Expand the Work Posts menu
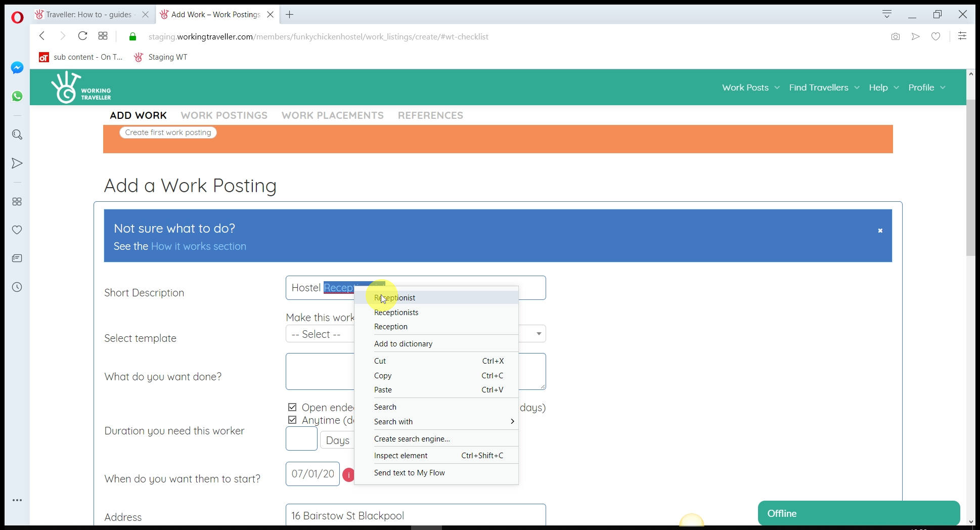The width and height of the screenshot is (980, 530). coord(750,87)
